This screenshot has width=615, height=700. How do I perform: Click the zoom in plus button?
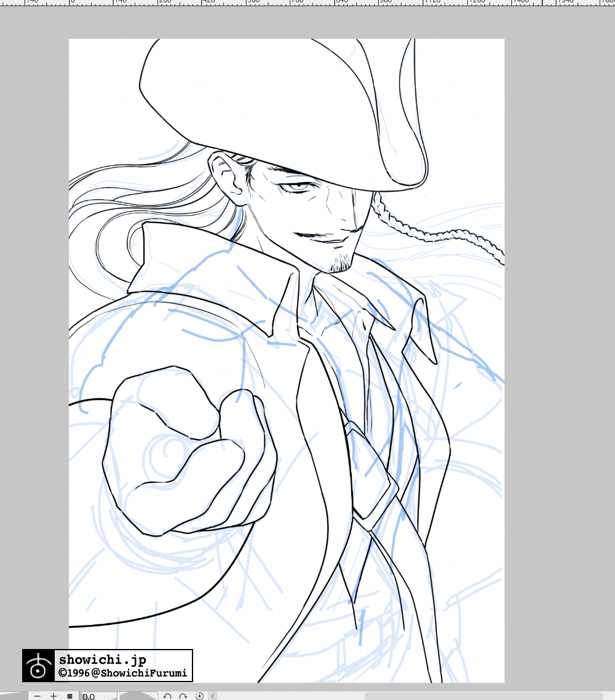(x=54, y=696)
